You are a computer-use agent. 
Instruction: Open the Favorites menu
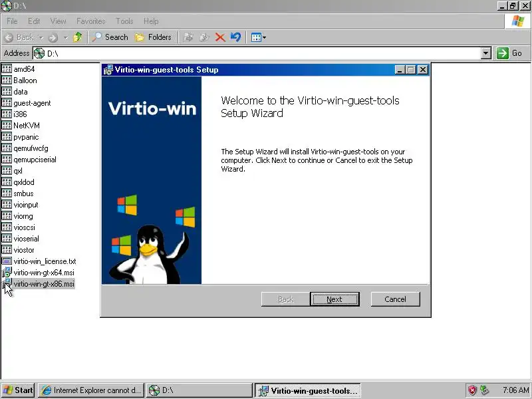pos(91,21)
